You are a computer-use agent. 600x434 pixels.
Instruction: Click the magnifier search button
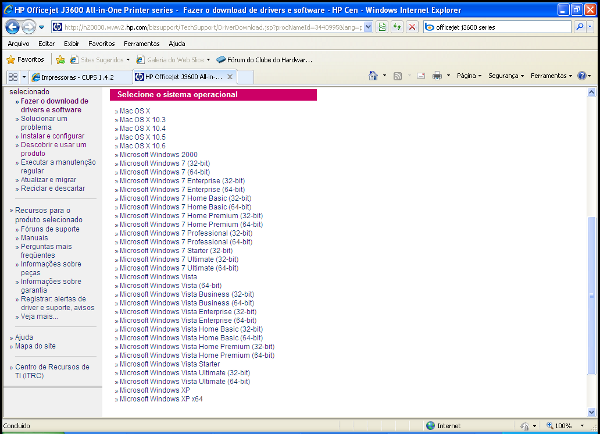point(580,27)
